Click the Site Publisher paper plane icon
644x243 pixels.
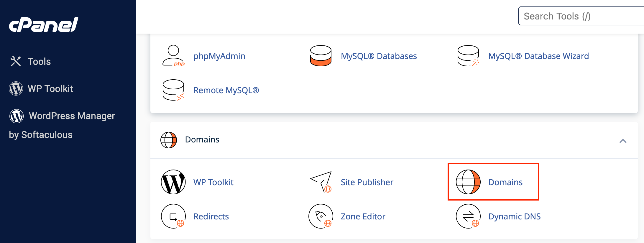(321, 182)
